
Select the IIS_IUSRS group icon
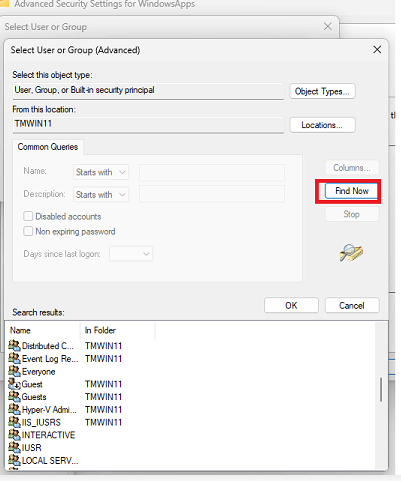tap(14, 422)
